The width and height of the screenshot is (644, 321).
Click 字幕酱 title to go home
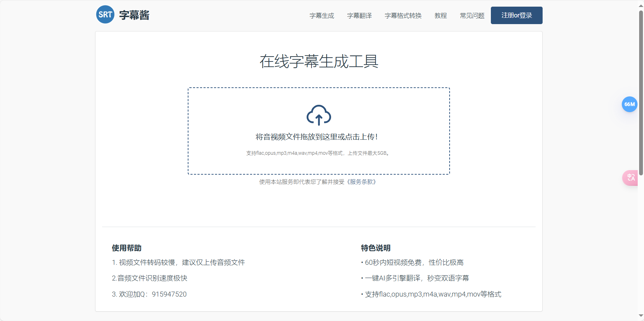[134, 15]
